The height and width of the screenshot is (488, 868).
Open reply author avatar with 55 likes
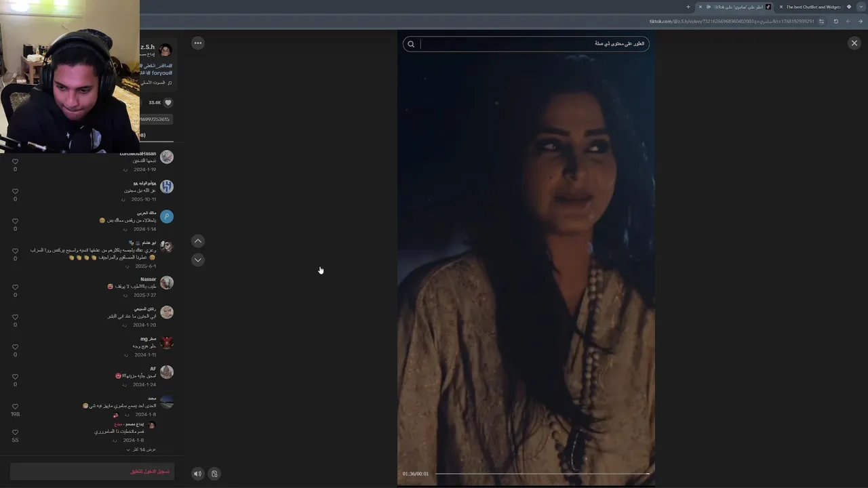[151, 425]
